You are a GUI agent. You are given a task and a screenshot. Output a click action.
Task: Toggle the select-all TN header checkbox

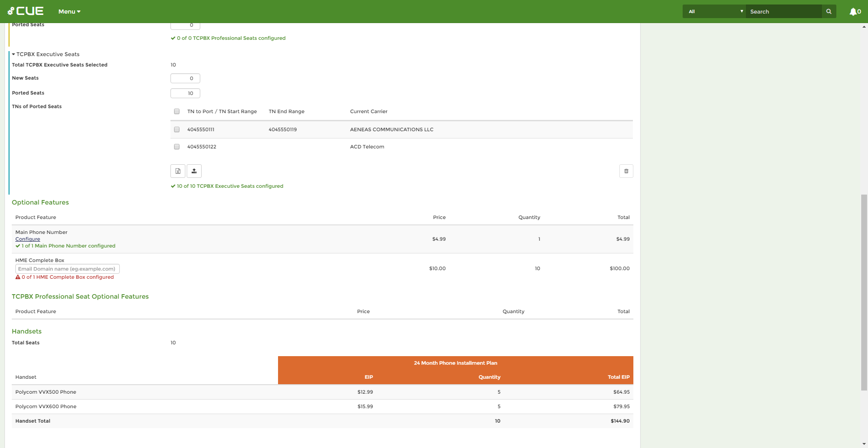(x=177, y=111)
